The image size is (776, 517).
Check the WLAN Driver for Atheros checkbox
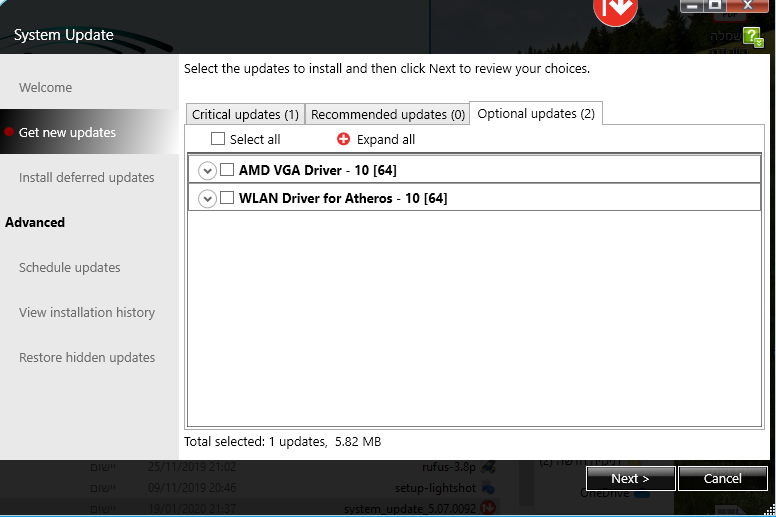(227, 198)
